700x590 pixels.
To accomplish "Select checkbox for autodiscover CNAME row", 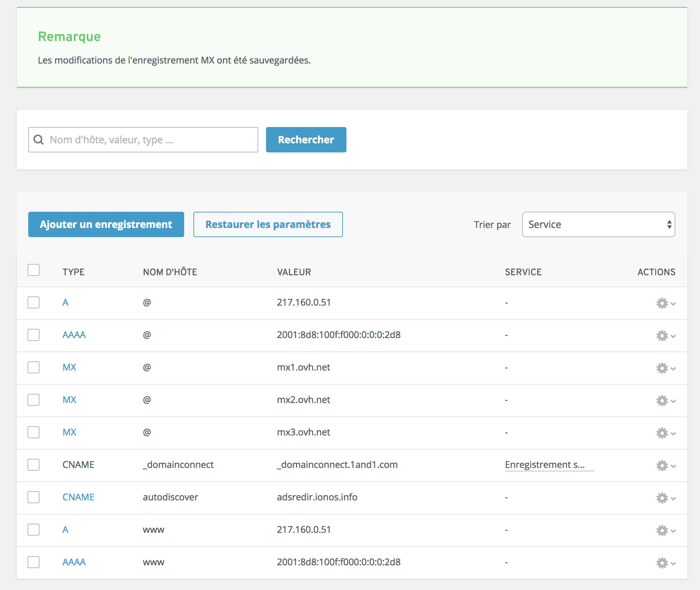I will [34, 497].
